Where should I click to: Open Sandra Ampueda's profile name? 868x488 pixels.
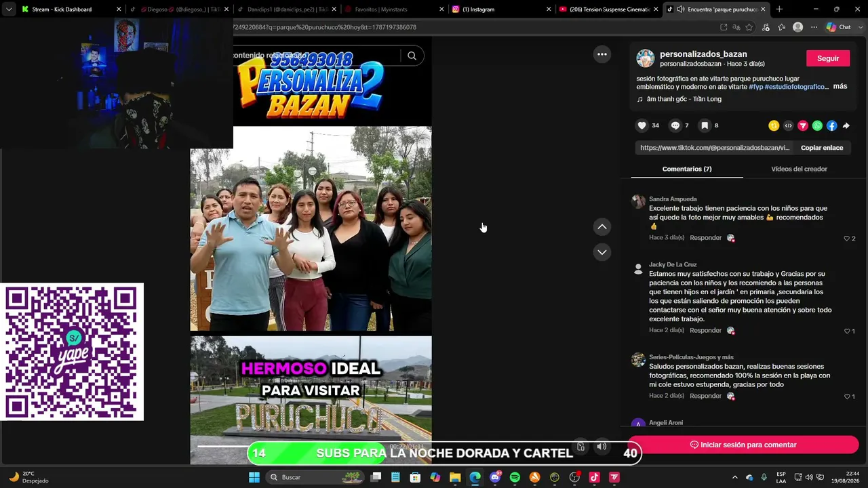673,199
